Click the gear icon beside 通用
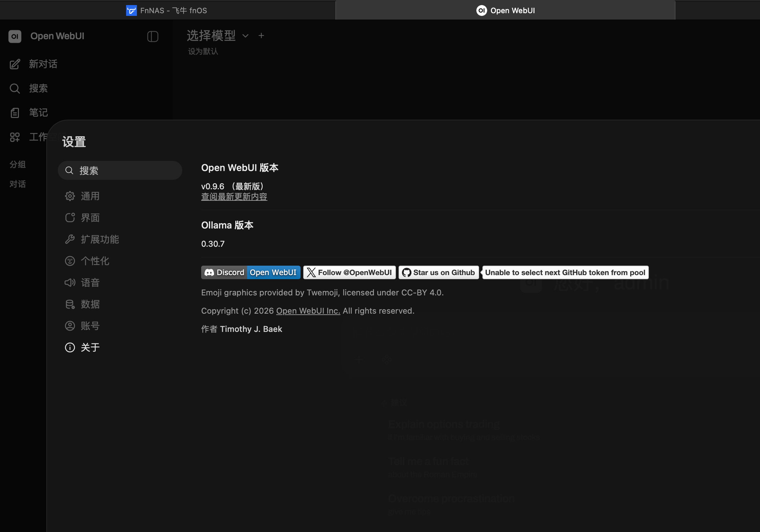The height and width of the screenshot is (532, 760). click(70, 196)
